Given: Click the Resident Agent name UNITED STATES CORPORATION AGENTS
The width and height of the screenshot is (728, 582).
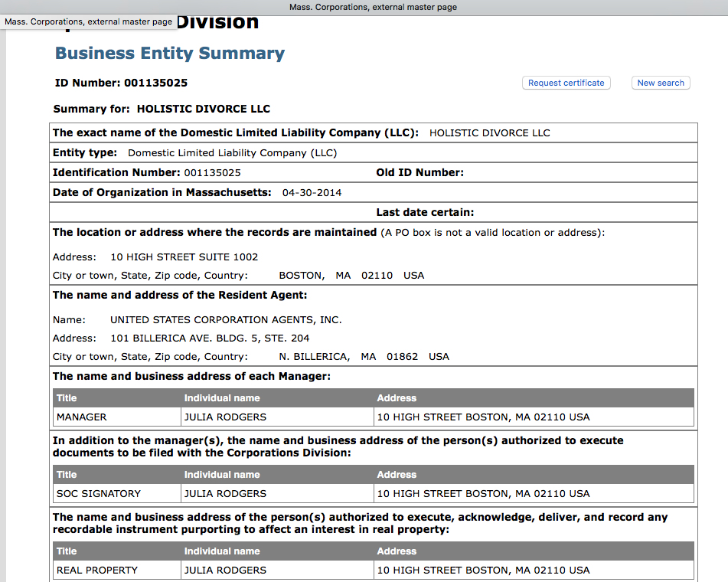Looking at the screenshot, I should coord(226,319).
